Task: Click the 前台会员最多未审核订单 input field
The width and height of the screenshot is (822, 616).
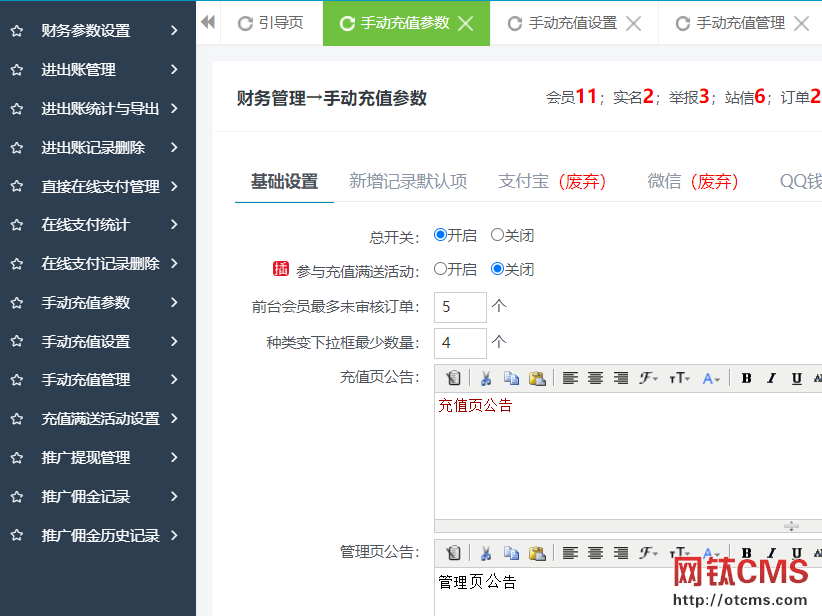Action: click(x=460, y=307)
